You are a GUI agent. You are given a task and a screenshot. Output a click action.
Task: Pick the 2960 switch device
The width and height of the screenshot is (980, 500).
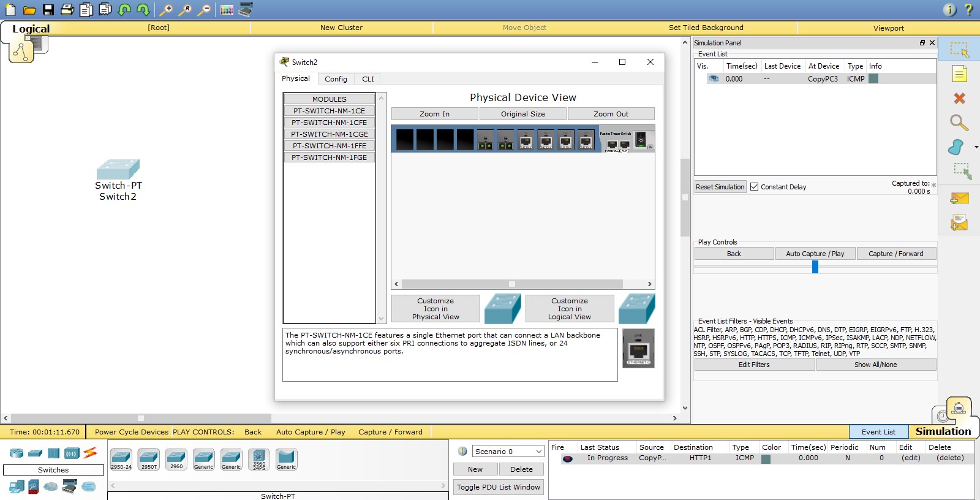[176, 459]
